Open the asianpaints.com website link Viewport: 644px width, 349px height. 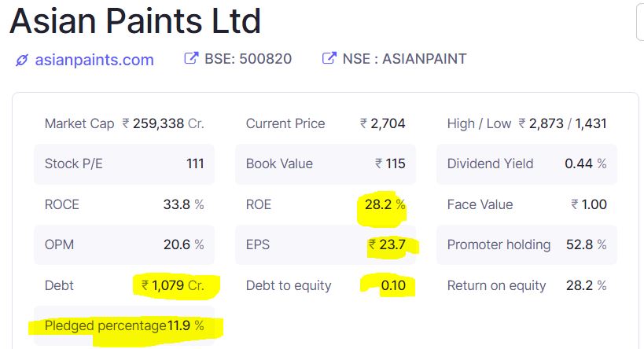pos(94,60)
